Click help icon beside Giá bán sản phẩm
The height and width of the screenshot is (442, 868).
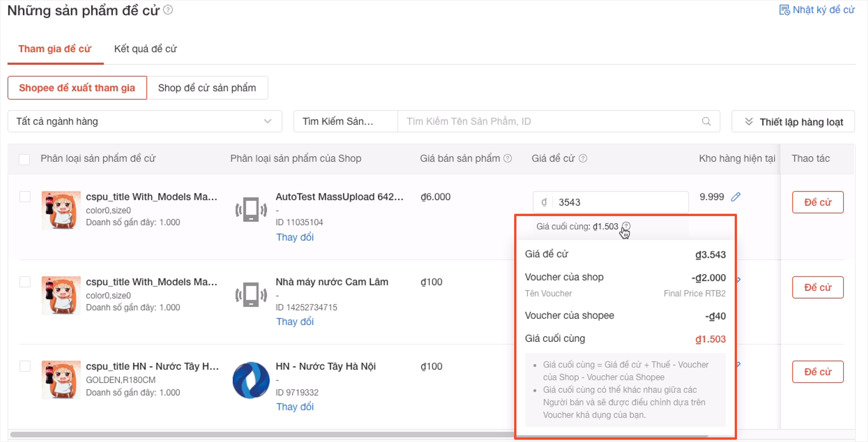tap(507, 158)
